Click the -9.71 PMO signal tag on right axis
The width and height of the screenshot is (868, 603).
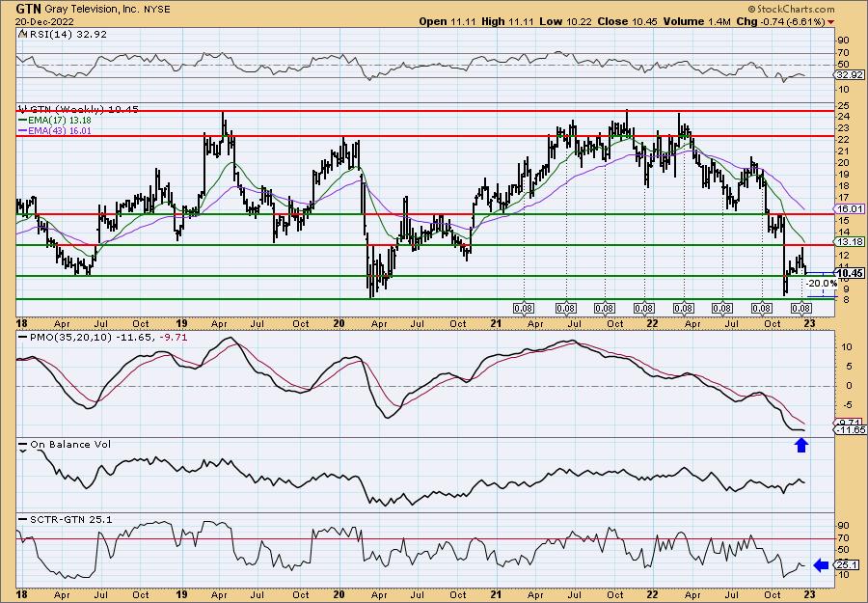[850, 422]
